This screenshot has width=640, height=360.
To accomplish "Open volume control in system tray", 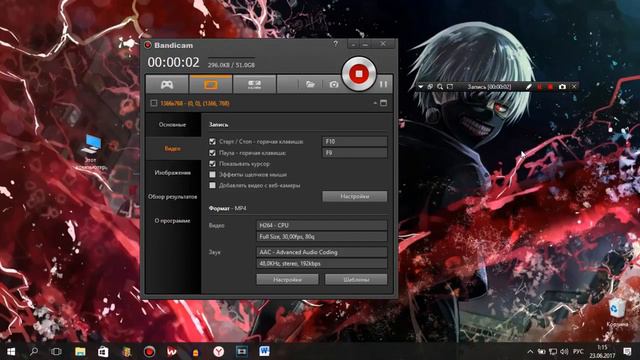I will (x=564, y=351).
